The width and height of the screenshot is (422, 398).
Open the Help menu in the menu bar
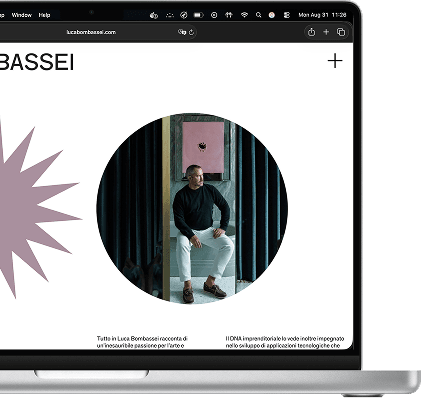click(x=44, y=15)
